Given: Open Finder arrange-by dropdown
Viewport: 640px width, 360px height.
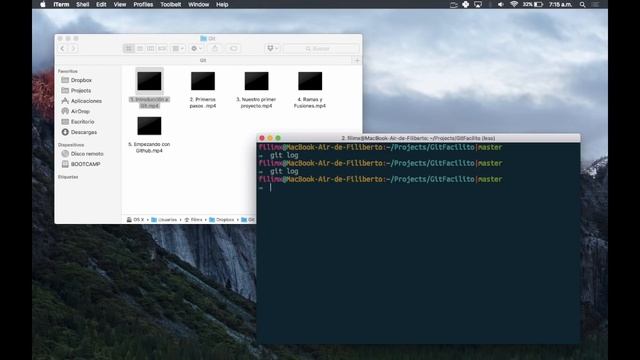Looking at the screenshot, I should (x=178, y=49).
